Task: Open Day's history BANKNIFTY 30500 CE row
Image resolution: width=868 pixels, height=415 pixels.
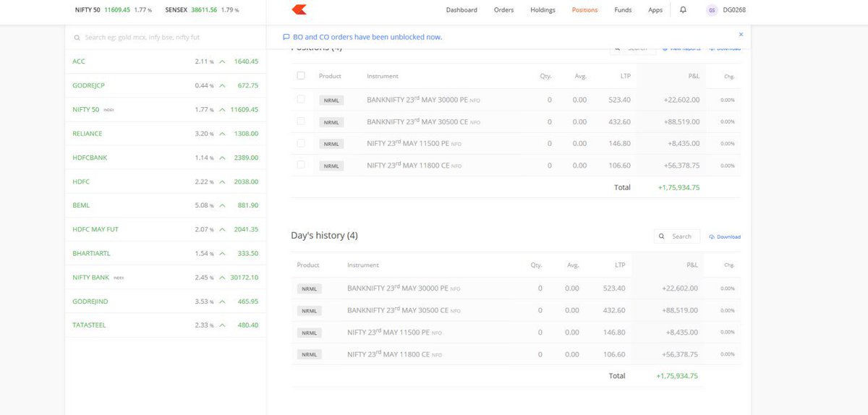Action: (x=516, y=310)
